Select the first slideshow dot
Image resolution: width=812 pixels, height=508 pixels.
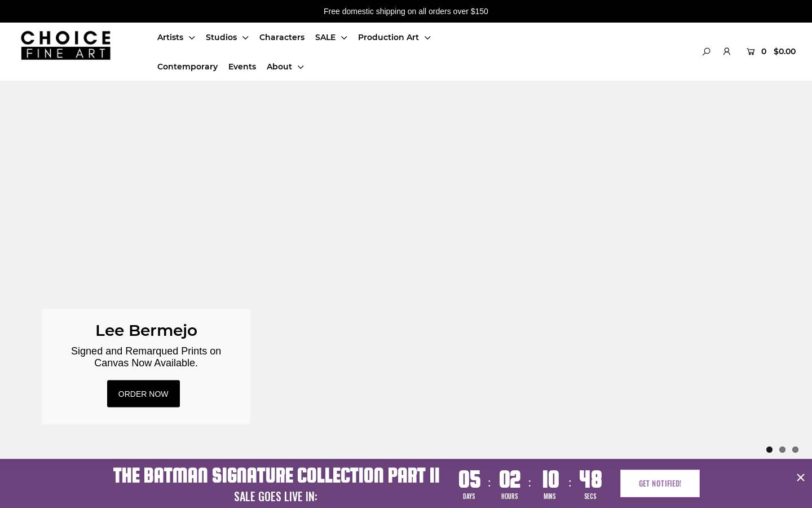(x=769, y=450)
